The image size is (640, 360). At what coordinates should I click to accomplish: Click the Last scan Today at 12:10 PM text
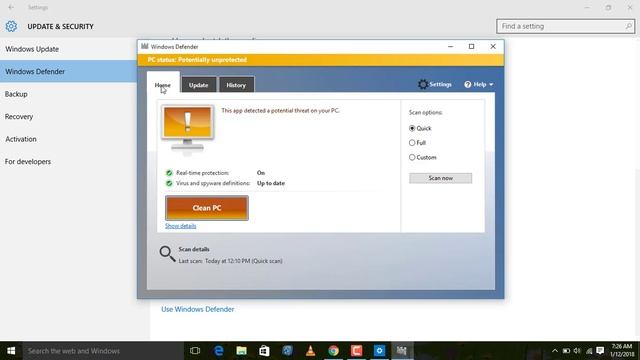click(230, 261)
